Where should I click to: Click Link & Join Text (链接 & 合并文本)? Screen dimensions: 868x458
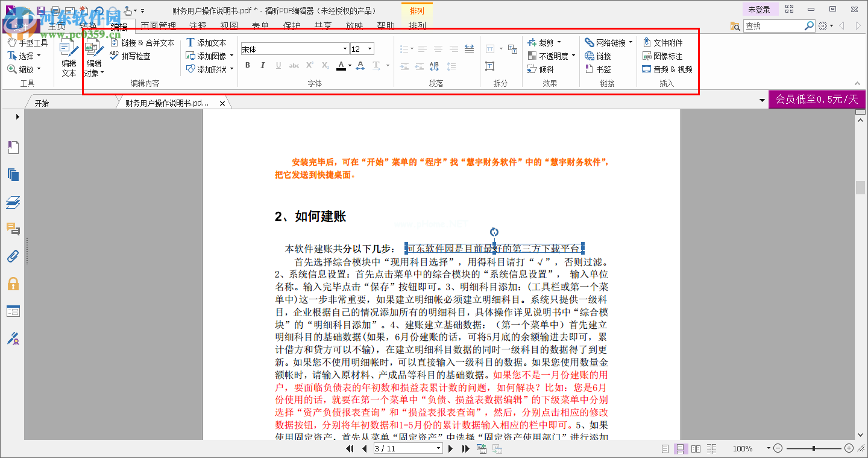142,43
